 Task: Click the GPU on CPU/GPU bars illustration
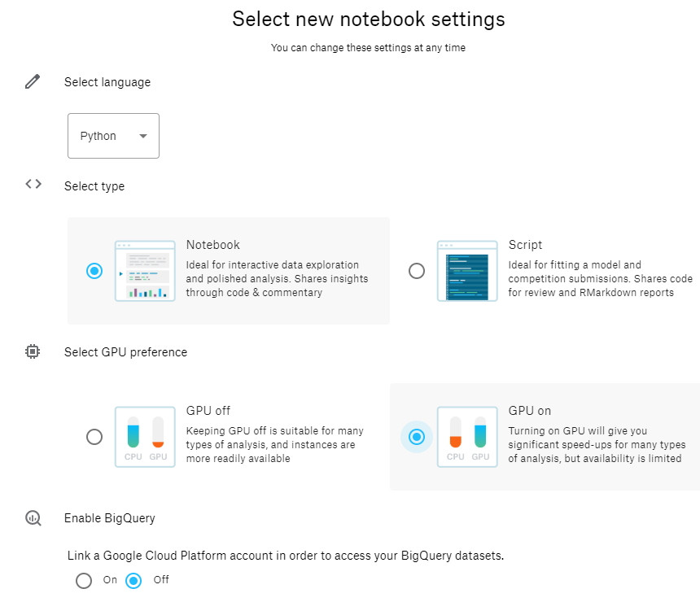click(467, 437)
